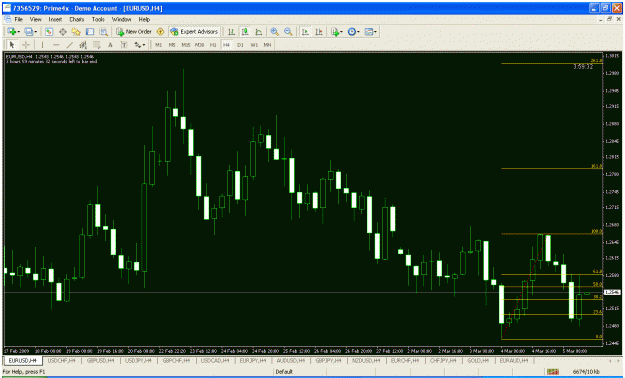Switch chart to candlesticks mode
Viewport: 625px width, 378px height.
coord(245,32)
